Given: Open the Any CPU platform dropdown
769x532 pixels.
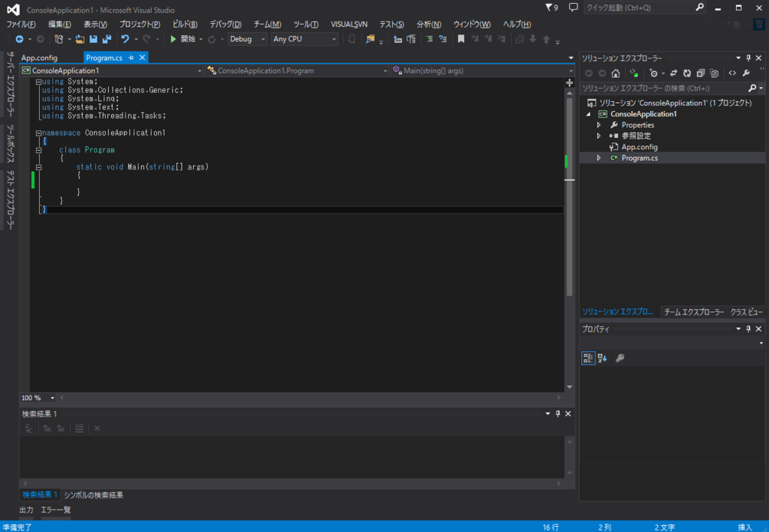Looking at the screenshot, I should 305,39.
